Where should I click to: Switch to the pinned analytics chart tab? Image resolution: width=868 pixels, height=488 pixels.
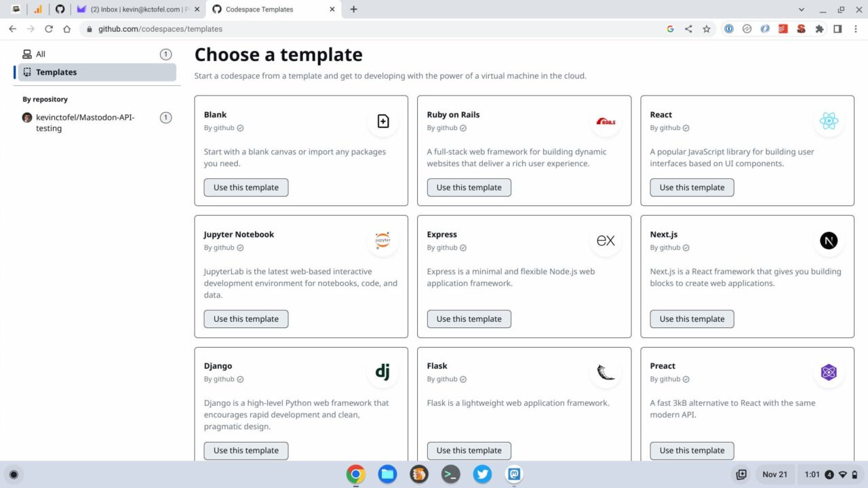coord(38,9)
